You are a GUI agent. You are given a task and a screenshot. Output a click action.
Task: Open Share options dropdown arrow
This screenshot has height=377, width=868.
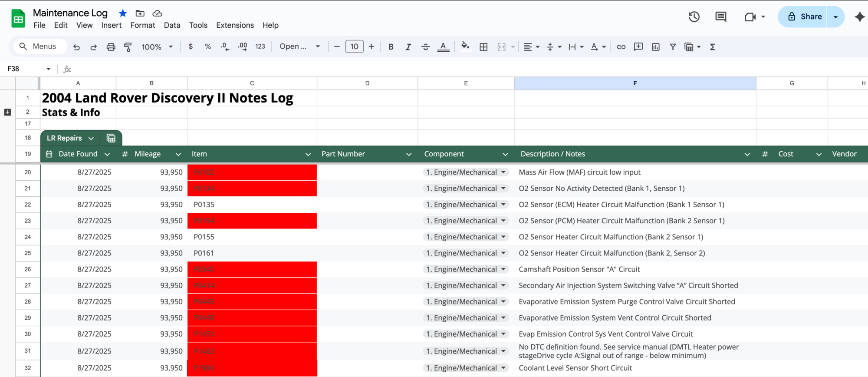pos(835,17)
